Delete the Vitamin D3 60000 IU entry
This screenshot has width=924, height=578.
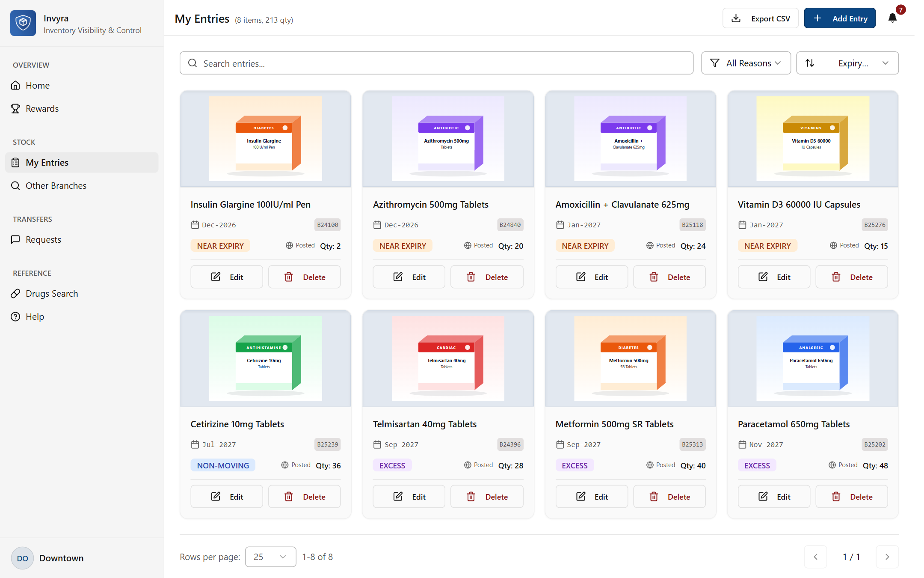(852, 277)
